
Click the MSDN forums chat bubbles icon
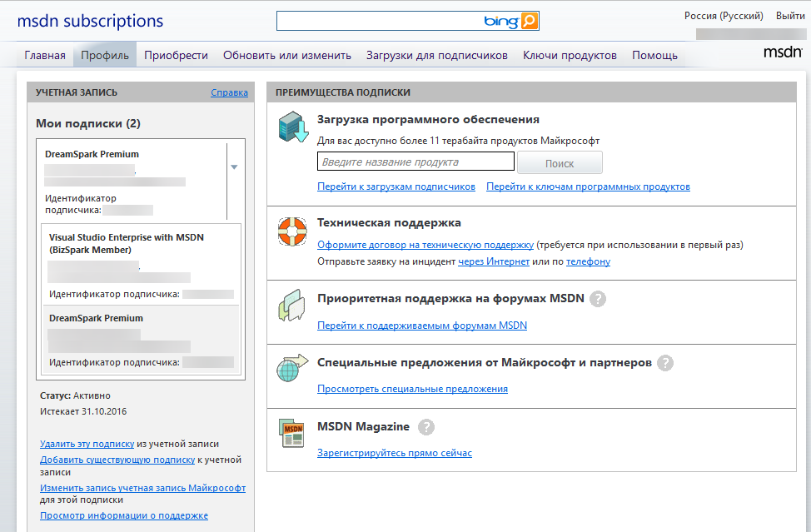(292, 306)
